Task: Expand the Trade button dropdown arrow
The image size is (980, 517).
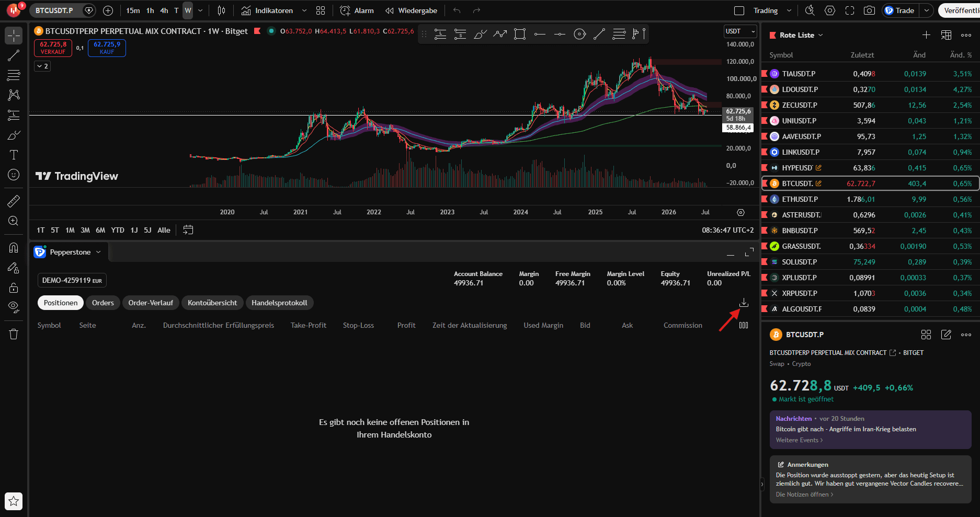Action: [926, 10]
